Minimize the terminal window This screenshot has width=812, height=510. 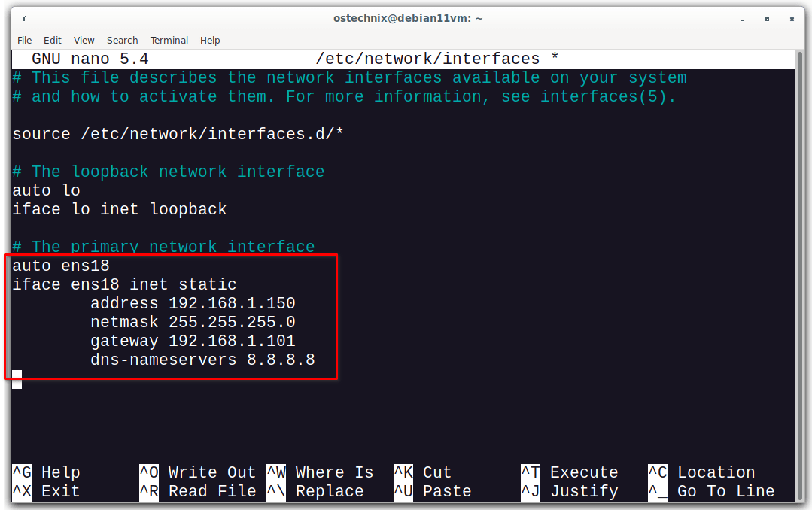[742, 19]
